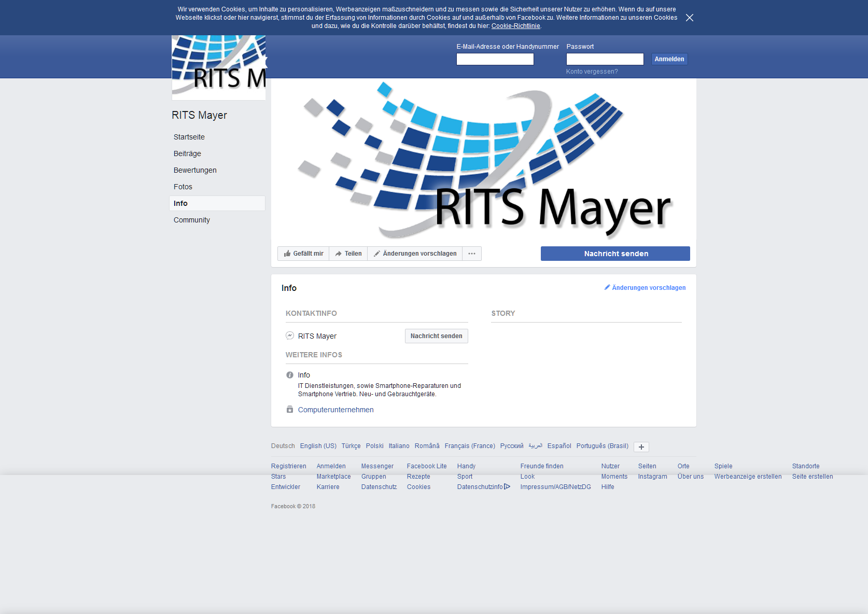The image size is (868, 614).
Task: Switch language to Română
Action: point(427,446)
